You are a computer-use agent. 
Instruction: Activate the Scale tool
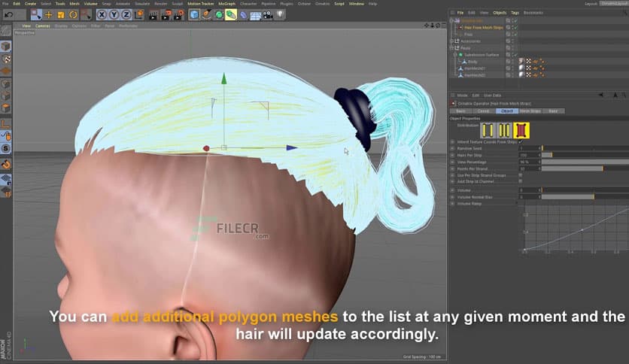pos(61,15)
